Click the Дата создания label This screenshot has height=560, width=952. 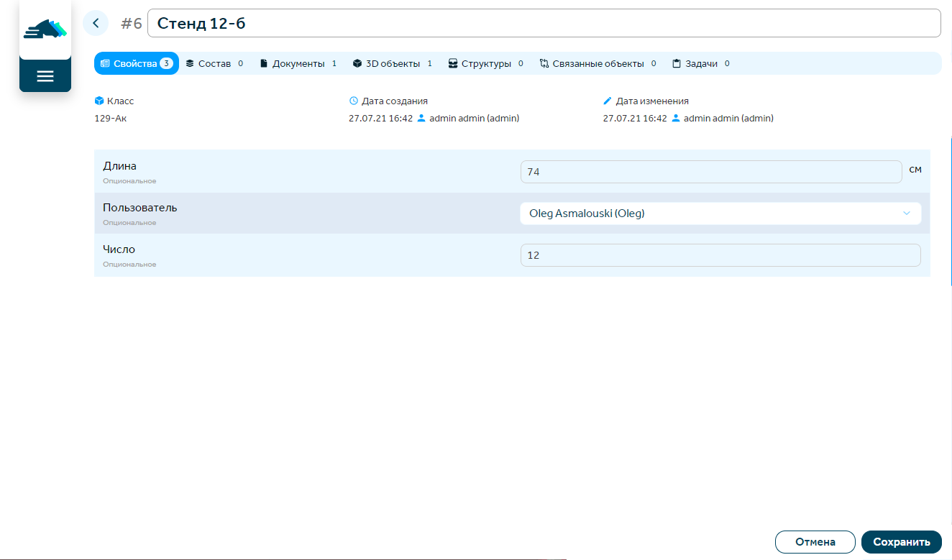(x=395, y=101)
